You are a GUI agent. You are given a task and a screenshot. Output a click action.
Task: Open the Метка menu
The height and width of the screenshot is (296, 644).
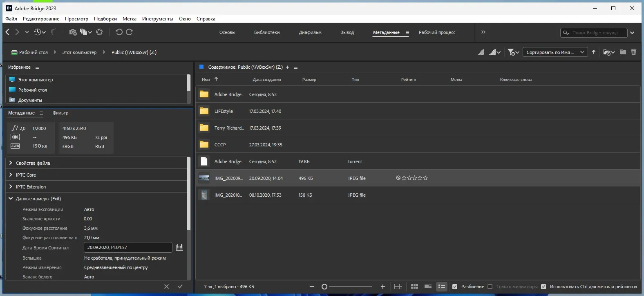130,19
